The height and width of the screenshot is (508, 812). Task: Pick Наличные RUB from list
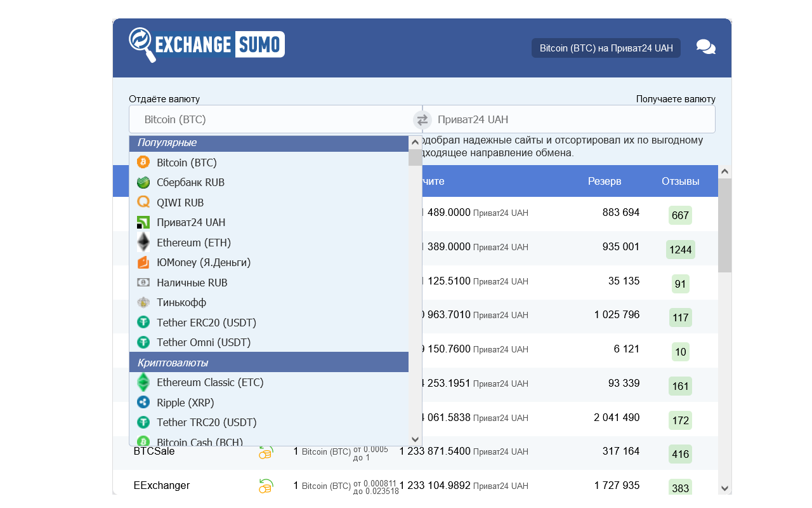(269, 283)
